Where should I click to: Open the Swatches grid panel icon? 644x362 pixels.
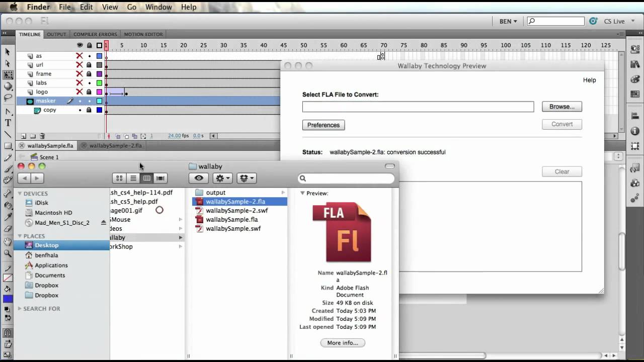pyautogui.click(x=635, y=94)
